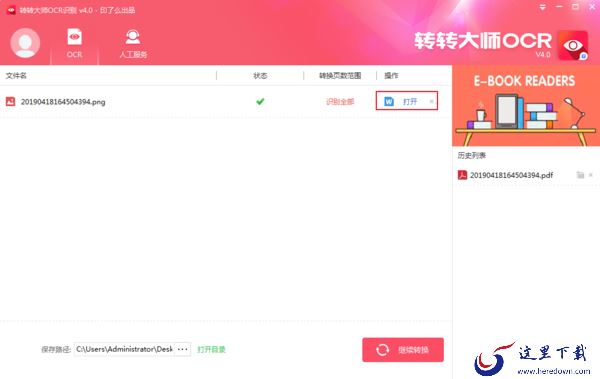Click the 文件名 column header

coord(16,76)
